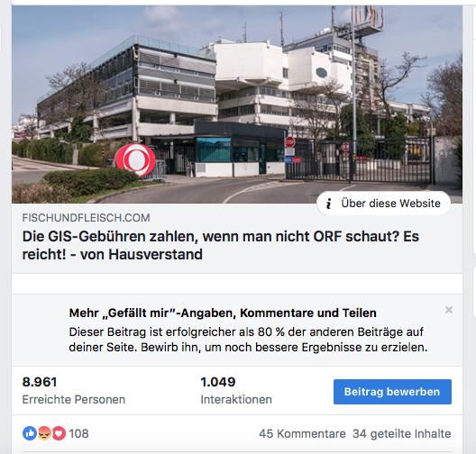
Task: Click the 80 % success description text
Action: (x=248, y=340)
